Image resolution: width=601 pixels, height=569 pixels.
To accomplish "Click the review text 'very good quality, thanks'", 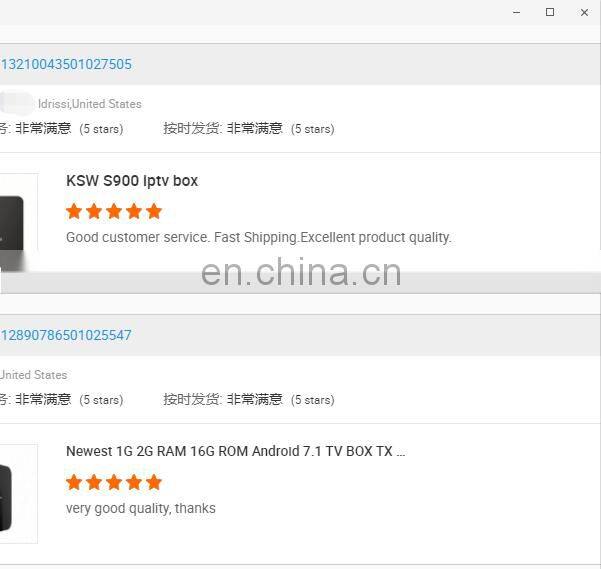I will click(x=141, y=508).
